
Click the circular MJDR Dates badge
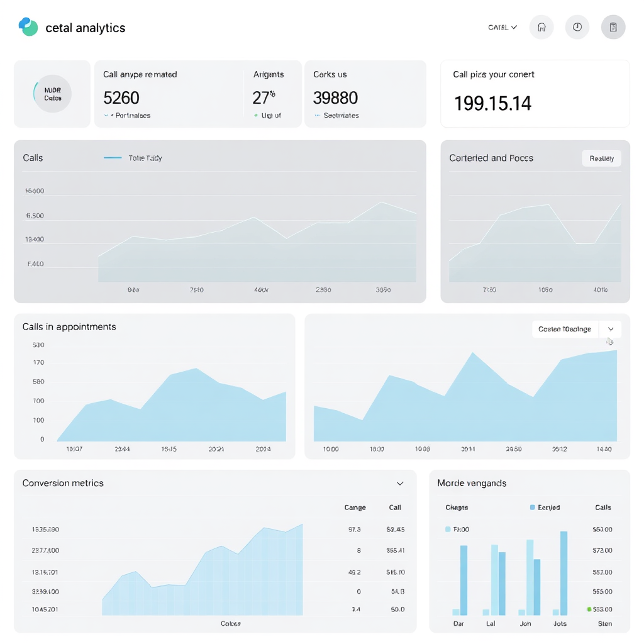coord(53,94)
